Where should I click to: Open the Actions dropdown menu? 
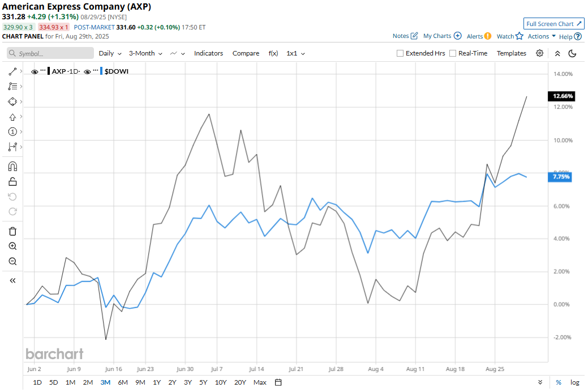click(x=542, y=36)
